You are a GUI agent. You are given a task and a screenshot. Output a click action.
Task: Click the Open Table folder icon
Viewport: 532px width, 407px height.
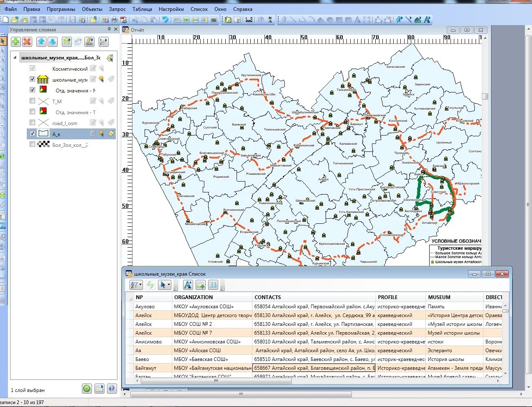pos(15,20)
